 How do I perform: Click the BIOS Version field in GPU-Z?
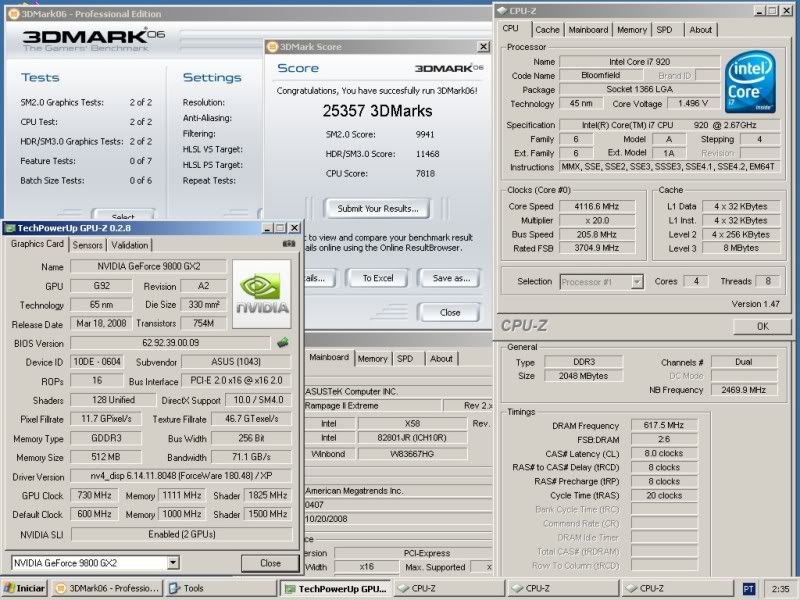pyautogui.click(x=170, y=343)
